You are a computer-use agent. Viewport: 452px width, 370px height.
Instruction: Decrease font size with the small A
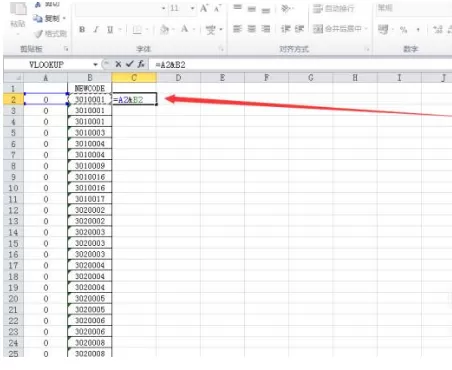217,8
